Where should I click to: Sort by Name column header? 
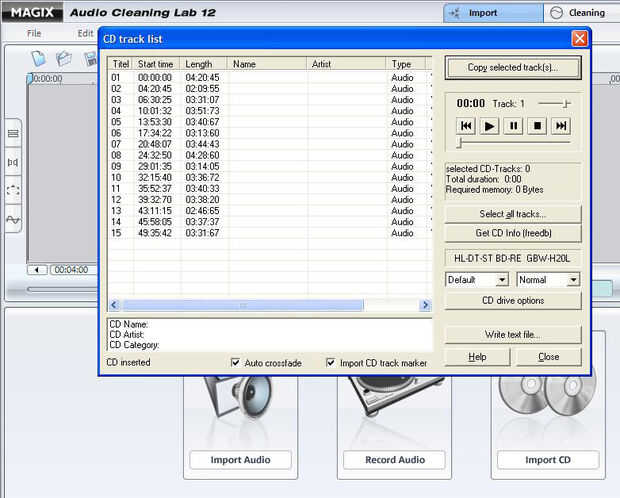click(x=267, y=64)
